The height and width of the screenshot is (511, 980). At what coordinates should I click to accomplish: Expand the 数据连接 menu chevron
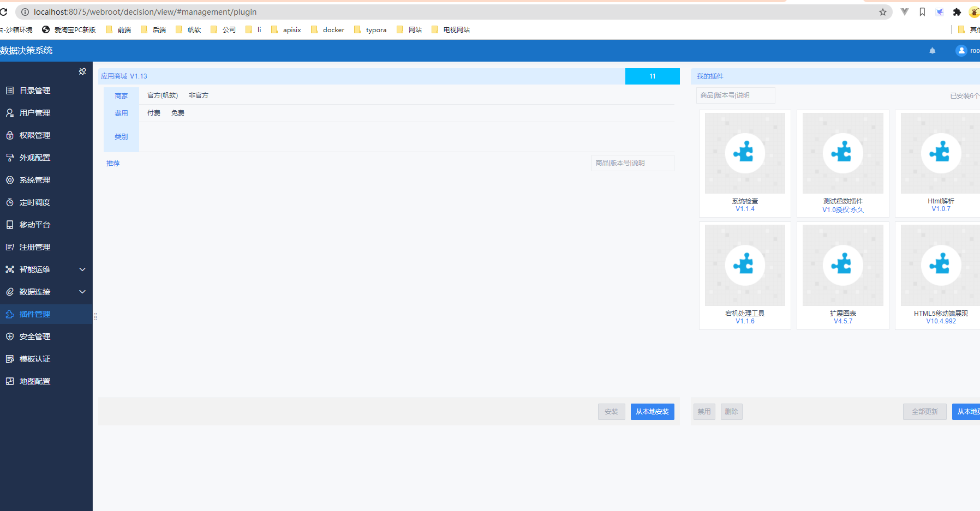pyautogui.click(x=82, y=292)
